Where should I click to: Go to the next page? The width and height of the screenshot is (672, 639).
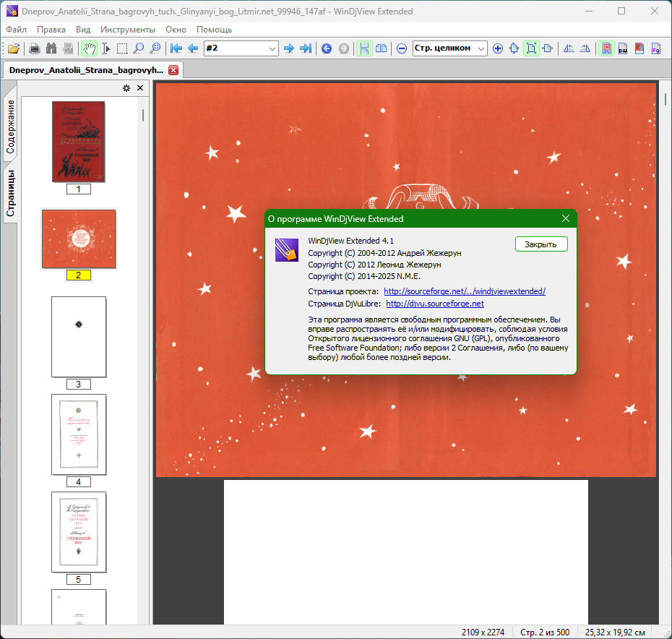pos(289,48)
